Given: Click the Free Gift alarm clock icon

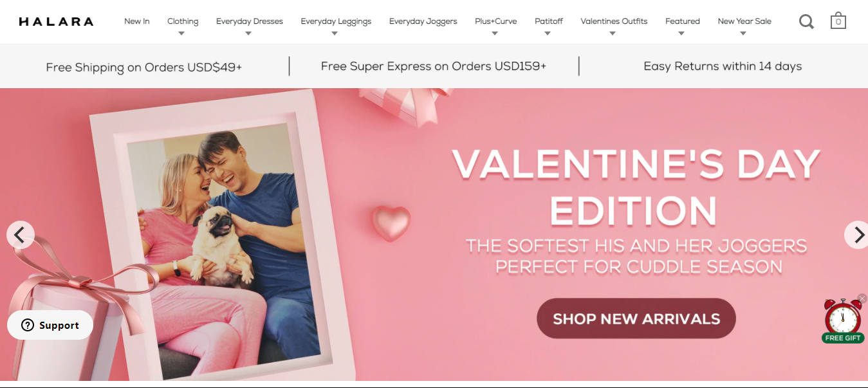Looking at the screenshot, I should (842, 320).
